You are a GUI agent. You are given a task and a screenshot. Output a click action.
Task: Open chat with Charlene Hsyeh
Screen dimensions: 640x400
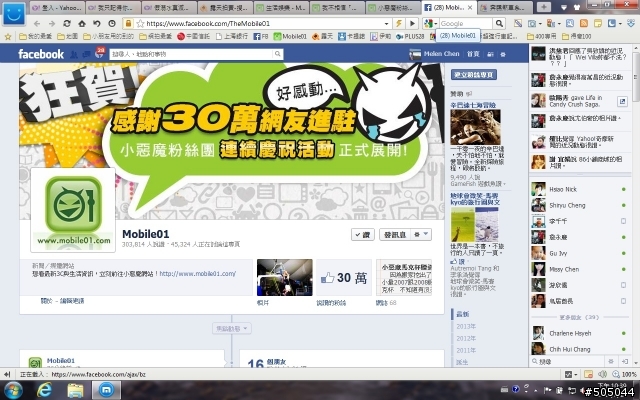[579, 333]
